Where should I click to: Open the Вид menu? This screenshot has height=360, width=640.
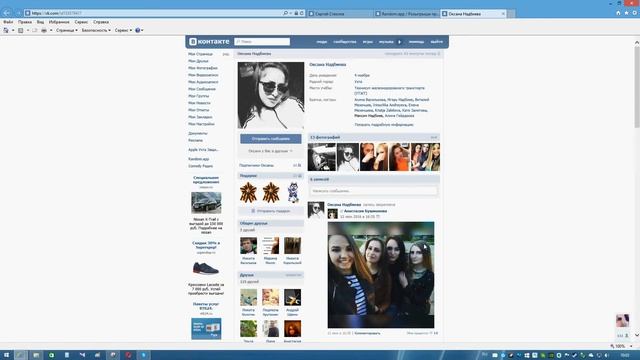pyautogui.click(x=40, y=22)
